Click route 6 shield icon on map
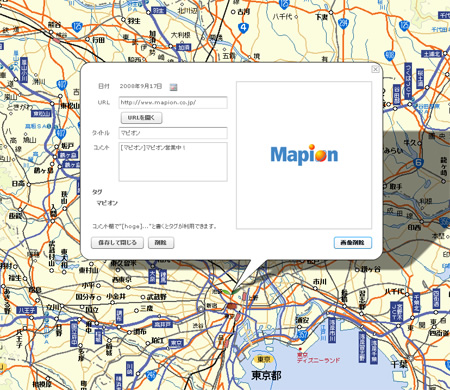This screenshot has height=390, width=450. point(418,163)
